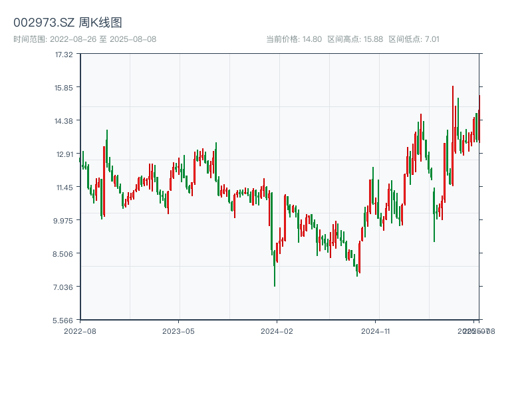Click the 2024-02 date axis label

click(277, 331)
